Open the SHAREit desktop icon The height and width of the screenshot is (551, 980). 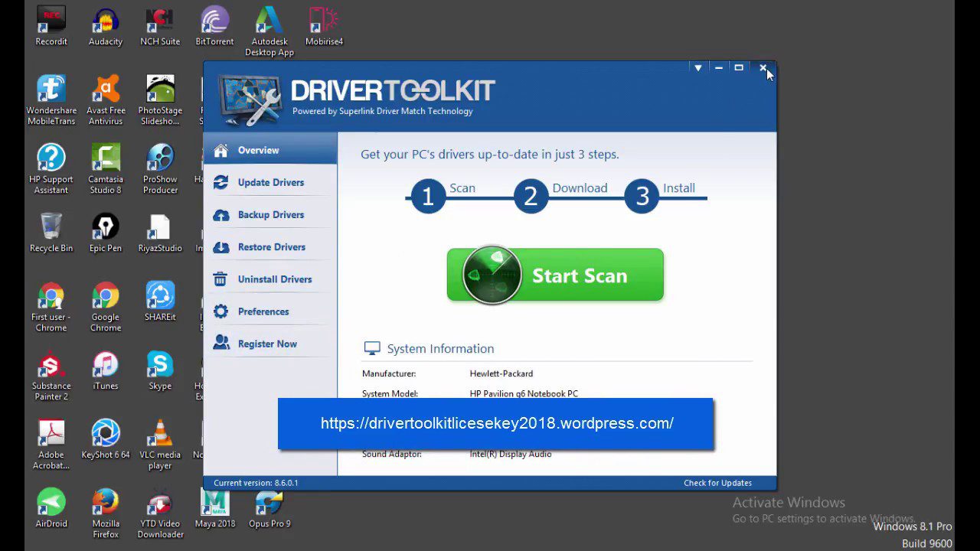coord(160,302)
